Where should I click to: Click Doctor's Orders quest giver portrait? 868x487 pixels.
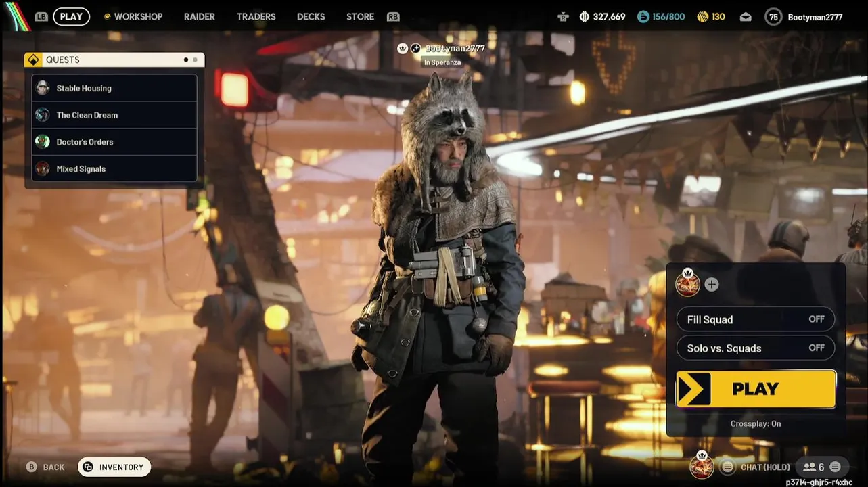(43, 142)
